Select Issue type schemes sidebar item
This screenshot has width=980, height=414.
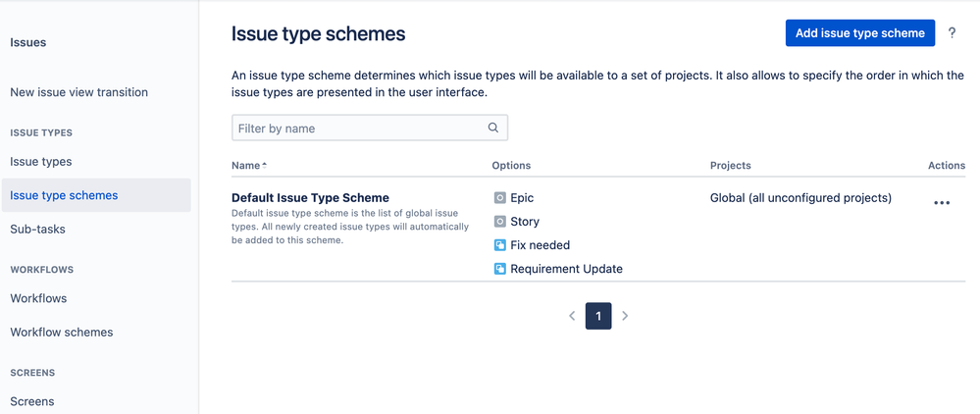pos(96,195)
